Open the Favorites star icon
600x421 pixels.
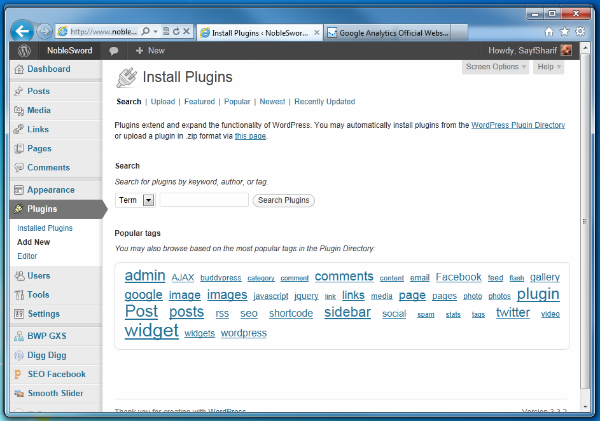coord(565,32)
